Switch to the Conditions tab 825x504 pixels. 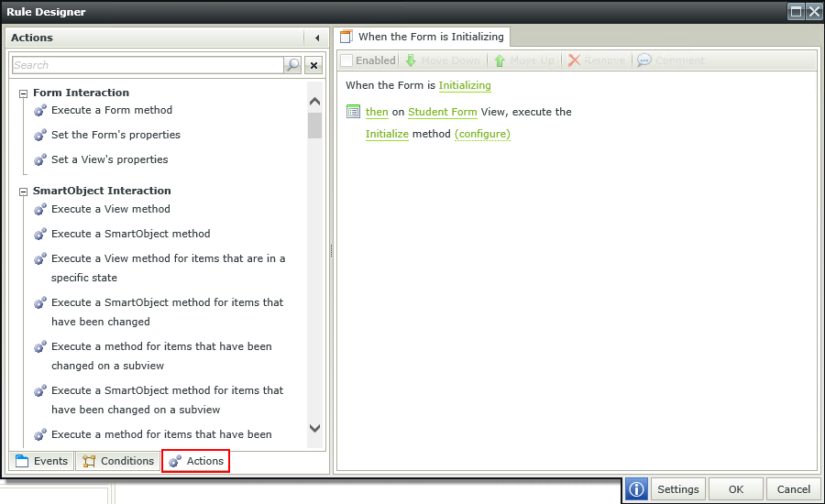click(118, 461)
